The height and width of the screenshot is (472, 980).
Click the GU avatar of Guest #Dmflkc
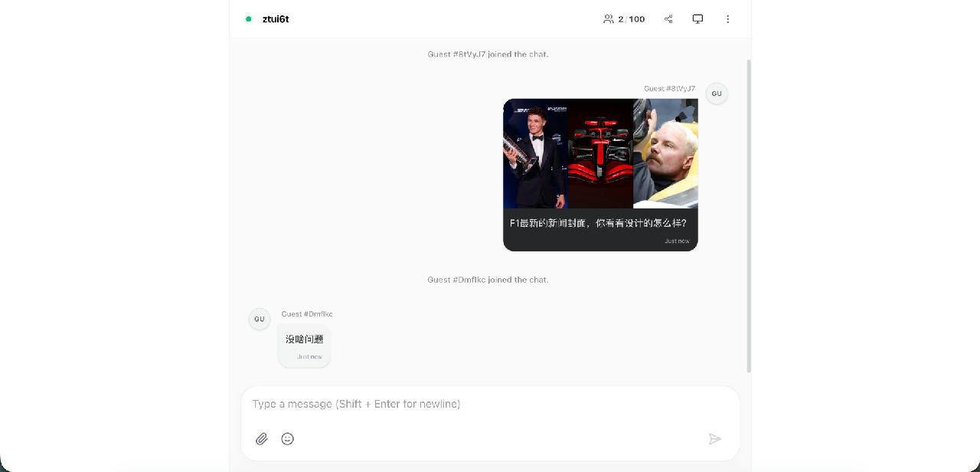click(x=260, y=319)
